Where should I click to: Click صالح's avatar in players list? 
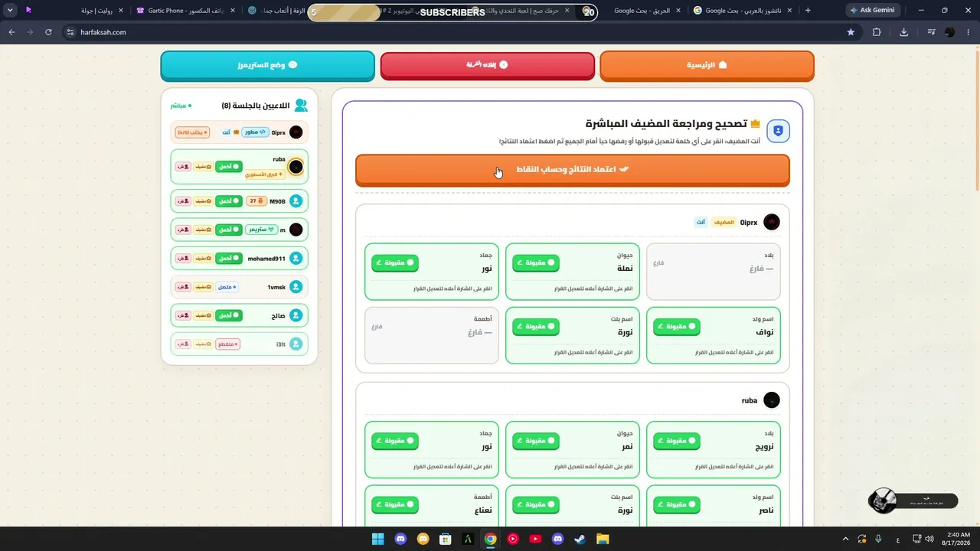[296, 315]
